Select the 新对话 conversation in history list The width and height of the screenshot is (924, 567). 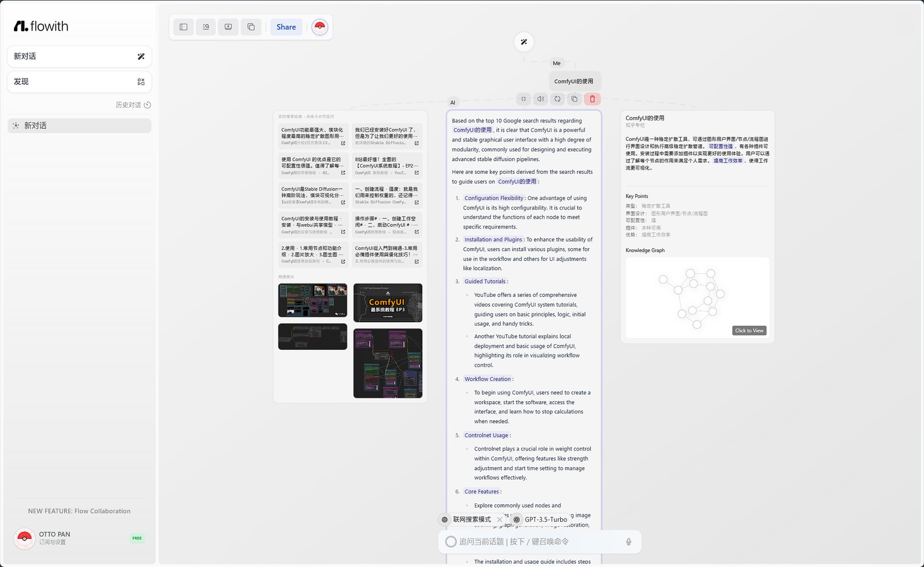[80, 126]
